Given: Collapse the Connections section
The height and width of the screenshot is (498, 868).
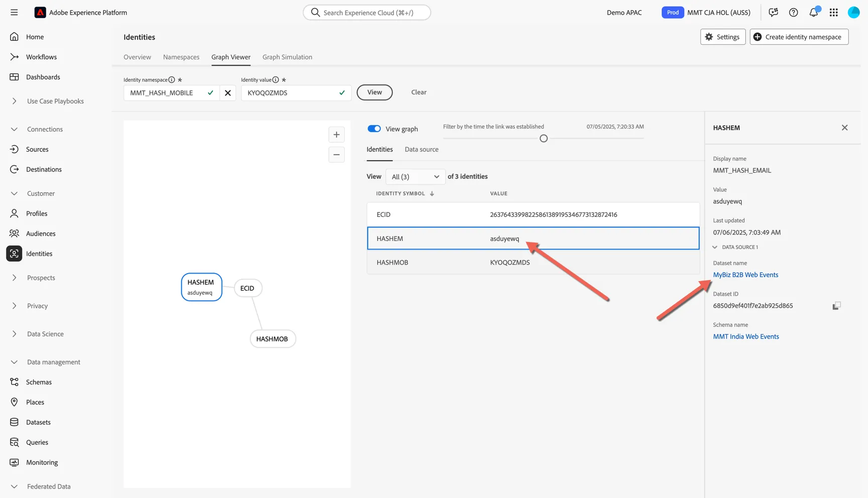Looking at the screenshot, I should (x=14, y=129).
